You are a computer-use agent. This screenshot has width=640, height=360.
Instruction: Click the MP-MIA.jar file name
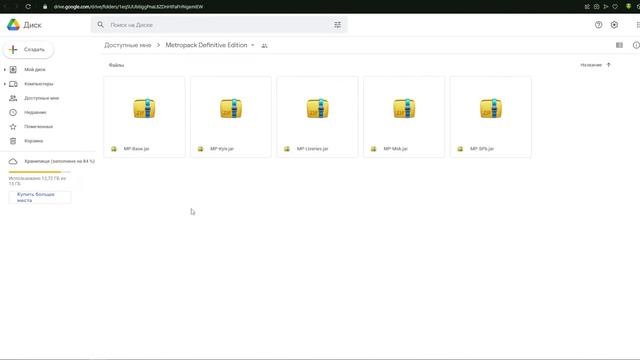pos(396,149)
